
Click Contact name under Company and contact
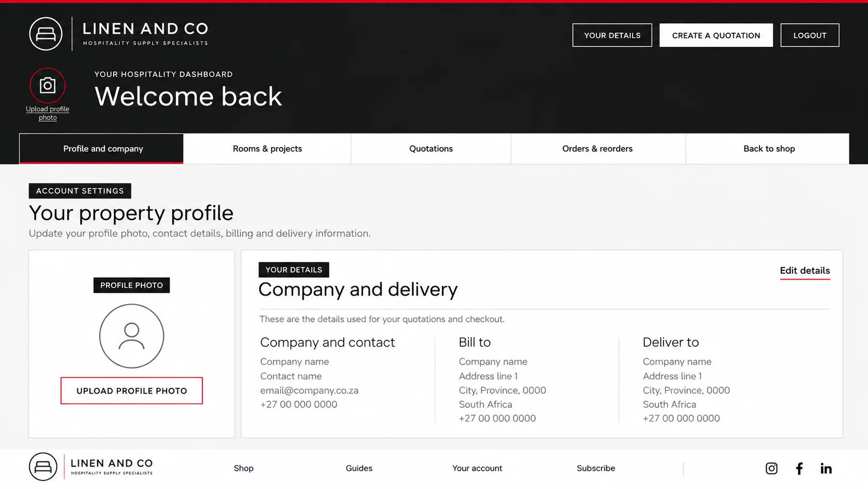coord(291,376)
